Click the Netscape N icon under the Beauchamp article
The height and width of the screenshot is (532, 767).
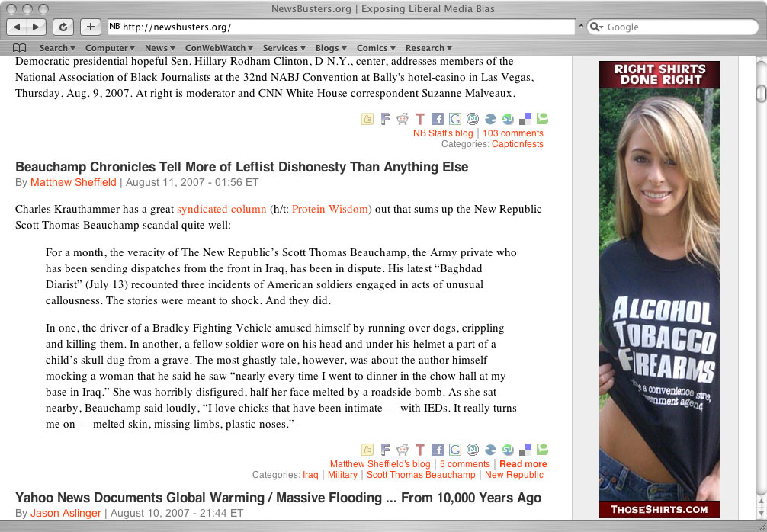[473, 450]
